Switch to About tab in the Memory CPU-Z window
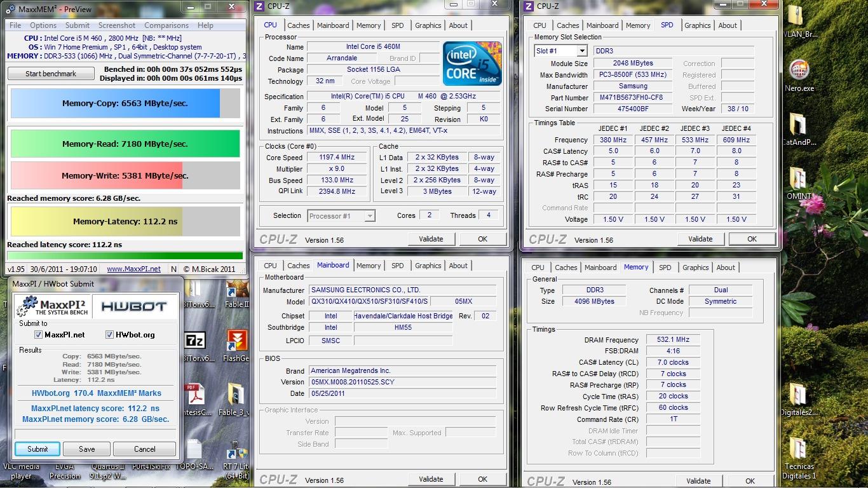Viewport: 868px width, 488px height. [726, 268]
